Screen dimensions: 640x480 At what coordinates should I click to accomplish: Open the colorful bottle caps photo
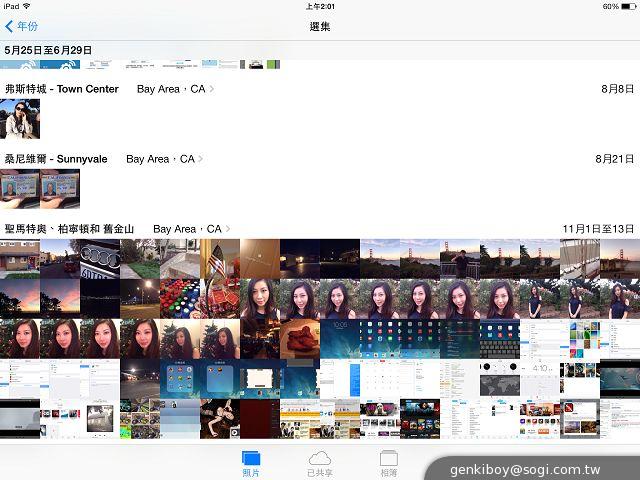(x=180, y=299)
